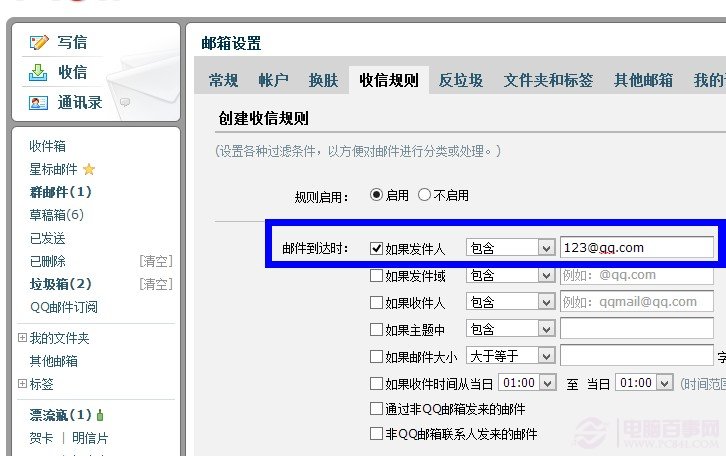Click the mail size input field

[637, 356]
